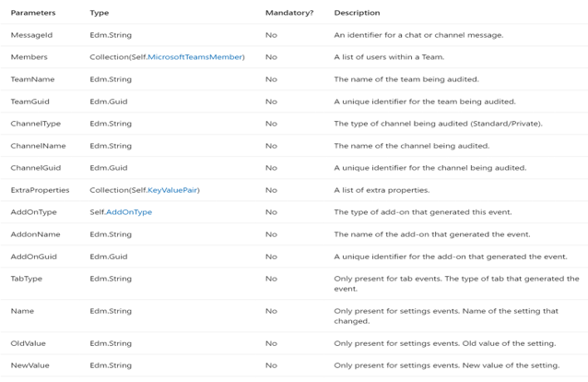Screen dimensions: 588x382
Task: Select the 'No' value in NewValue row
Action: (x=271, y=365)
